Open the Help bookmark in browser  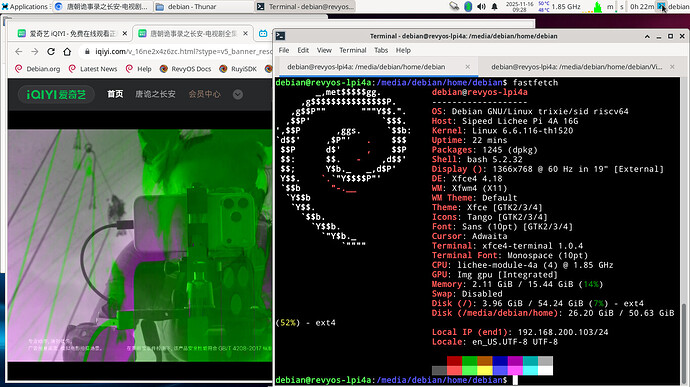(x=139, y=69)
